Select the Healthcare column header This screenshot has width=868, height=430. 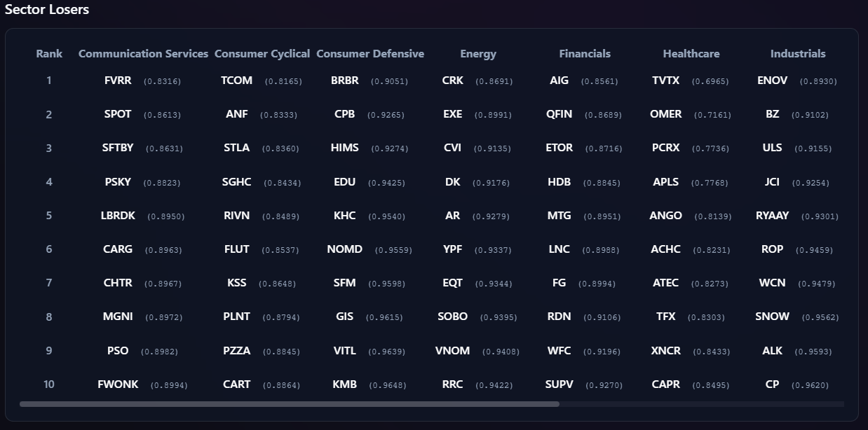coord(691,54)
